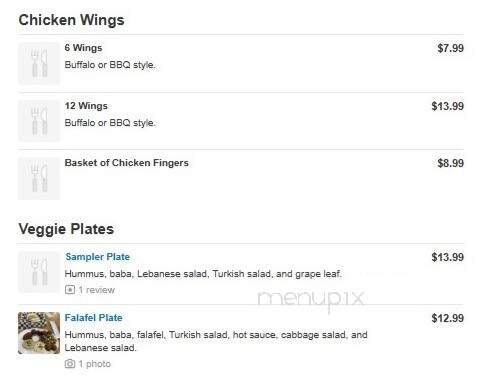Image resolution: width=490 pixels, height=381 pixels.
Task: Click the 6 Wings placeholder utensils icon
Action: (x=39, y=64)
